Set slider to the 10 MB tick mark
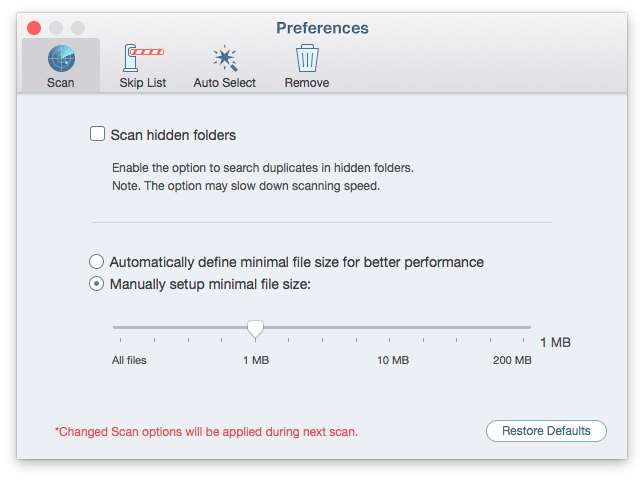This screenshot has width=644, height=480. tap(389, 340)
